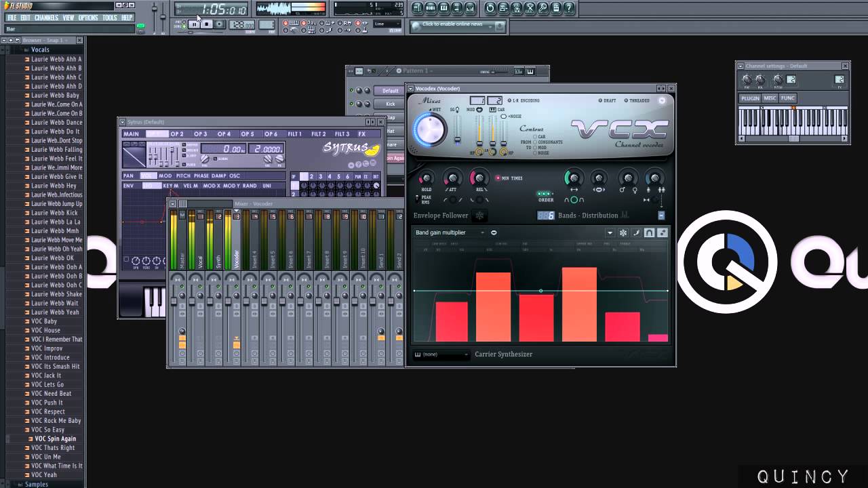Viewport: 868px width, 488px height.
Task: Select MISC tab in Channel settings
Action: [x=770, y=98]
